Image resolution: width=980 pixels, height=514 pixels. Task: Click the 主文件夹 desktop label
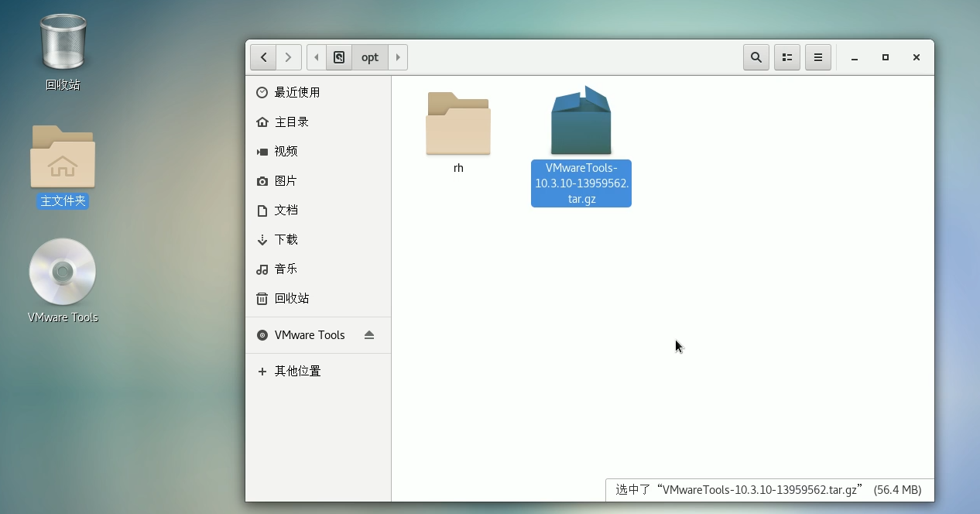tap(63, 201)
